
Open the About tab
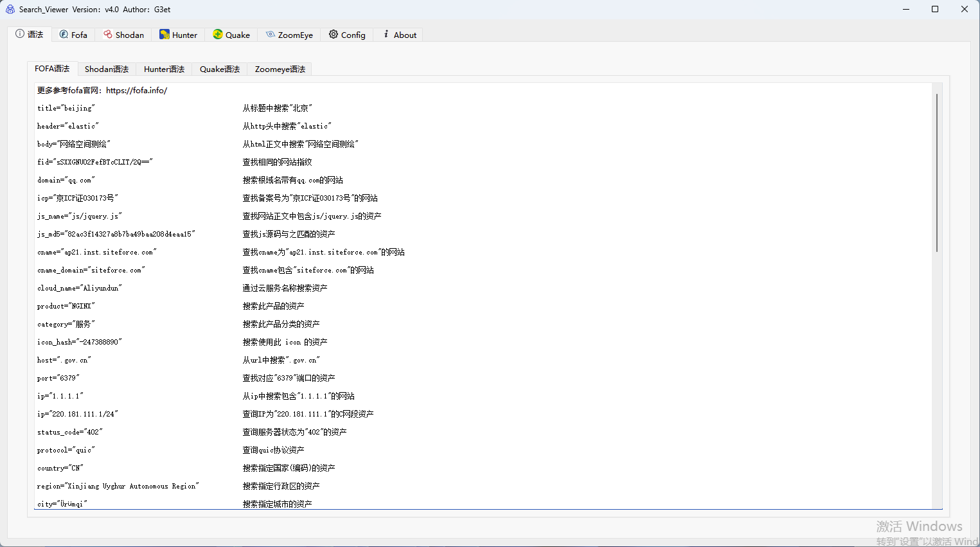[x=398, y=35]
